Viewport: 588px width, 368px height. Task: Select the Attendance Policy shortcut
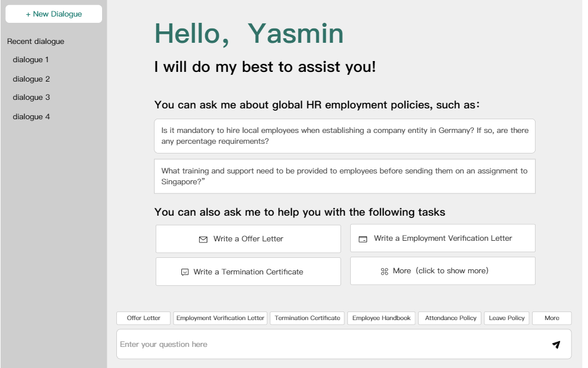click(x=451, y=318)
